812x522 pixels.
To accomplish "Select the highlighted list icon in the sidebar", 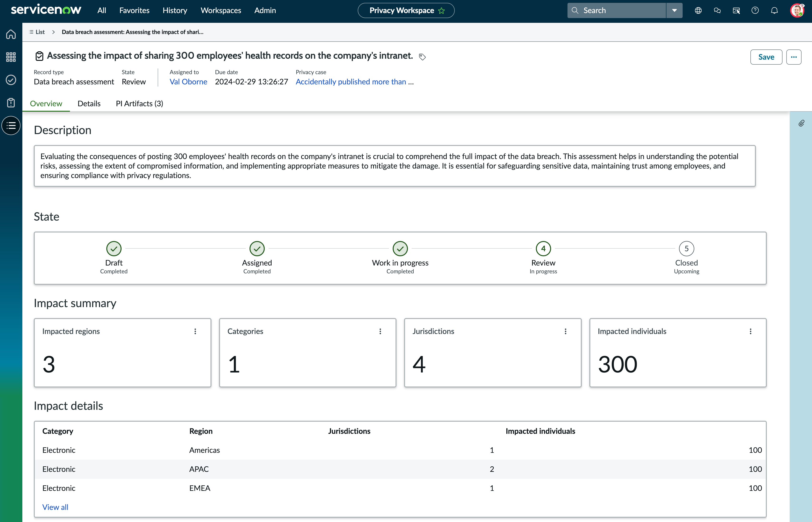I will click(11, 126).
